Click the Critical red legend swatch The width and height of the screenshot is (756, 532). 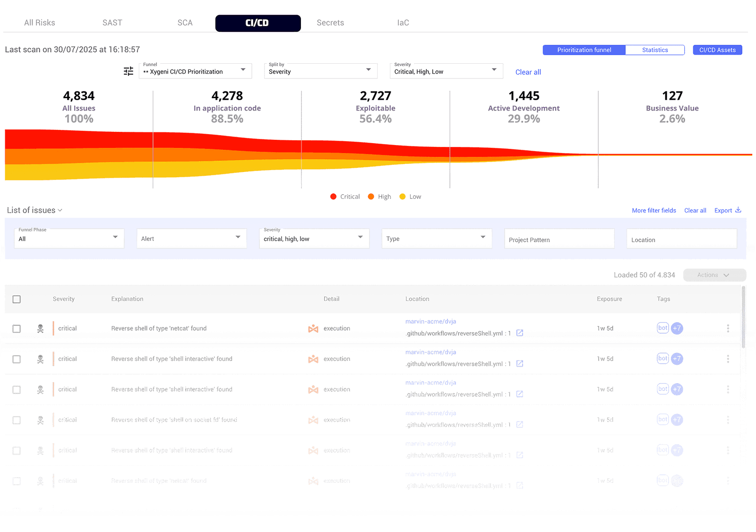[334, 197]
